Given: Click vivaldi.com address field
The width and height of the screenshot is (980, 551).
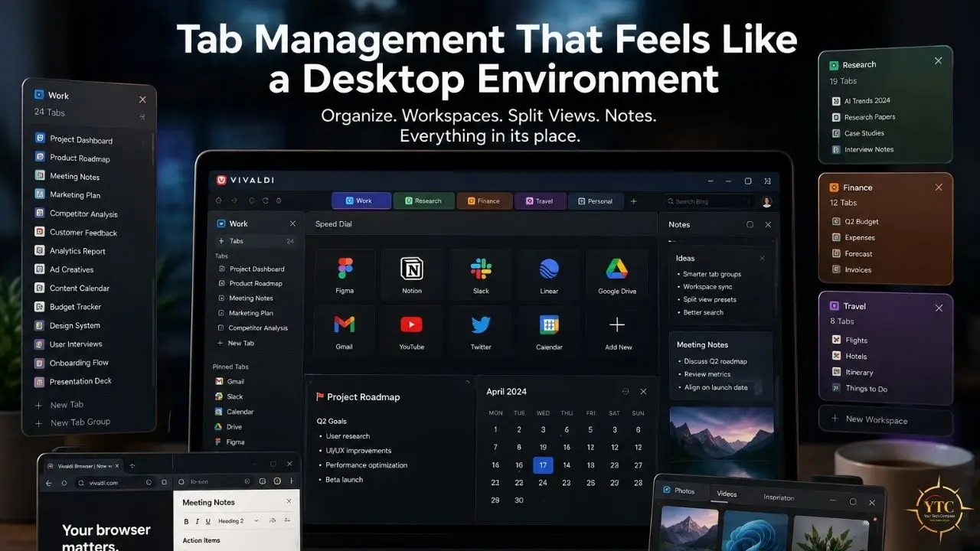Looking at the screenshot, I should tap(114, 483).
